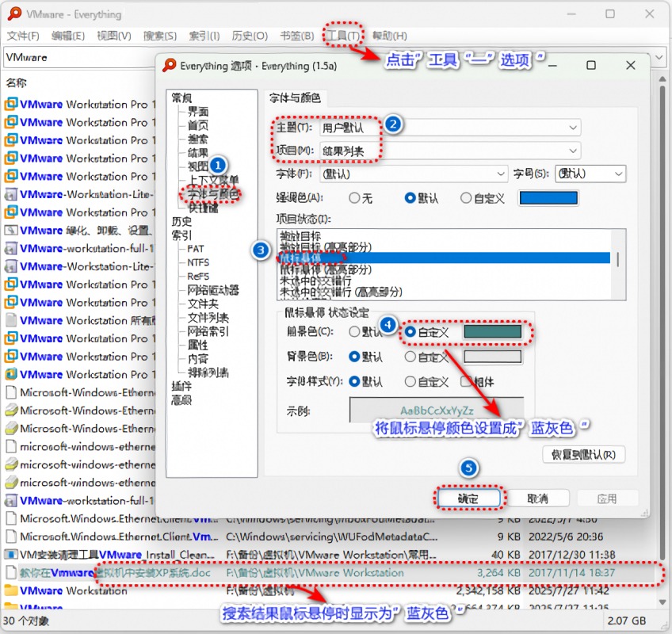
Task: Click 确定 to confirm the options
Action: click(468, 498)
